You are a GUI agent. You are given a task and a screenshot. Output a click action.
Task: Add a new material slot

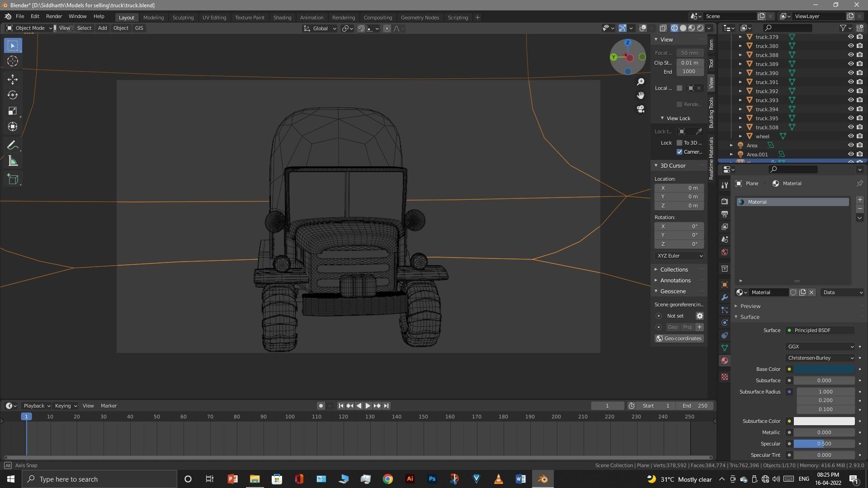860,200
